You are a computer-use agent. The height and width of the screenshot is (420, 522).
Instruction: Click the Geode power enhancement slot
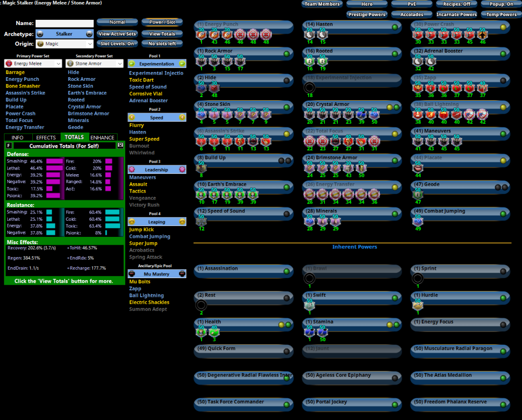[418, 194]
